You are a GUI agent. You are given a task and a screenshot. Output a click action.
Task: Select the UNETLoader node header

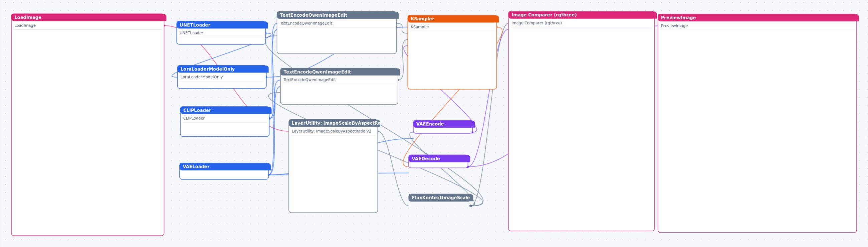pos(222,25)
